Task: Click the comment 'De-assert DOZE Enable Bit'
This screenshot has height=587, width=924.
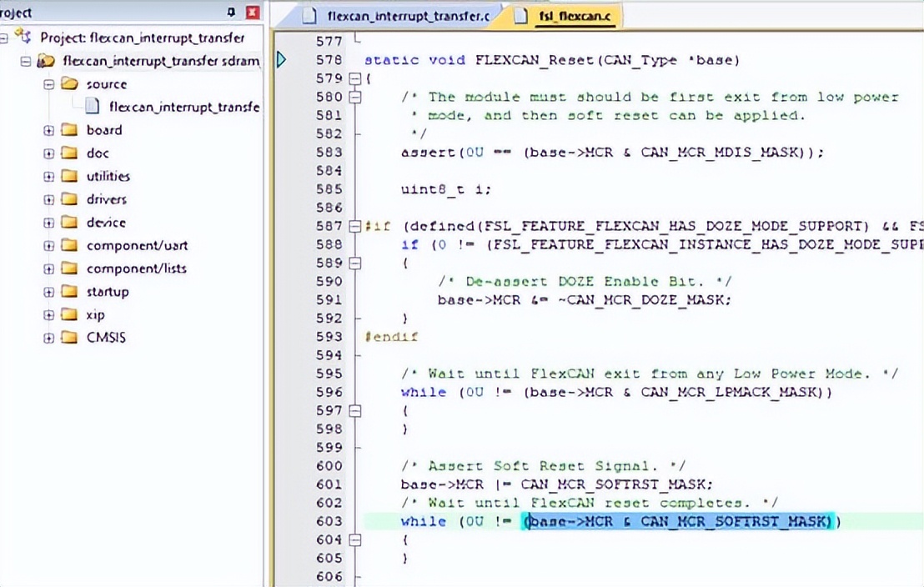Action: pos(584,282)
